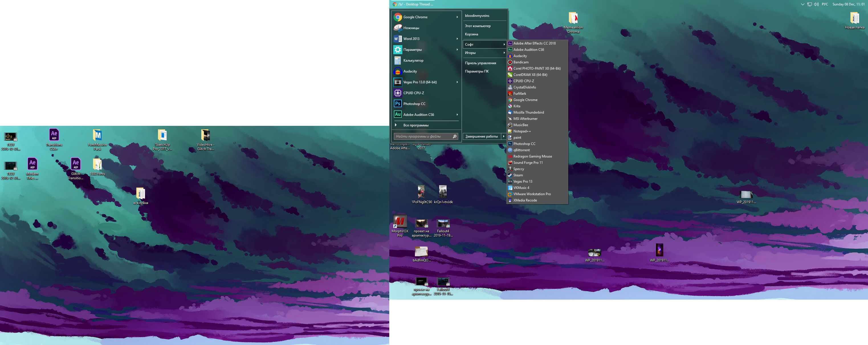Click Завершение работы shutdown button
This screenshot has height=345, width=868.
482,136
